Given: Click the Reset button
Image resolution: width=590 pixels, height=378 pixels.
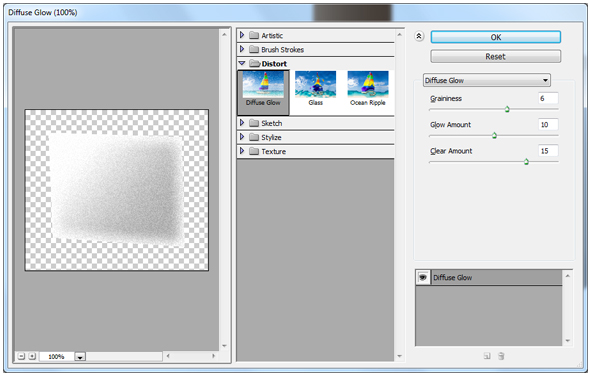Looking at the screenshot, I should click(496, 56).
